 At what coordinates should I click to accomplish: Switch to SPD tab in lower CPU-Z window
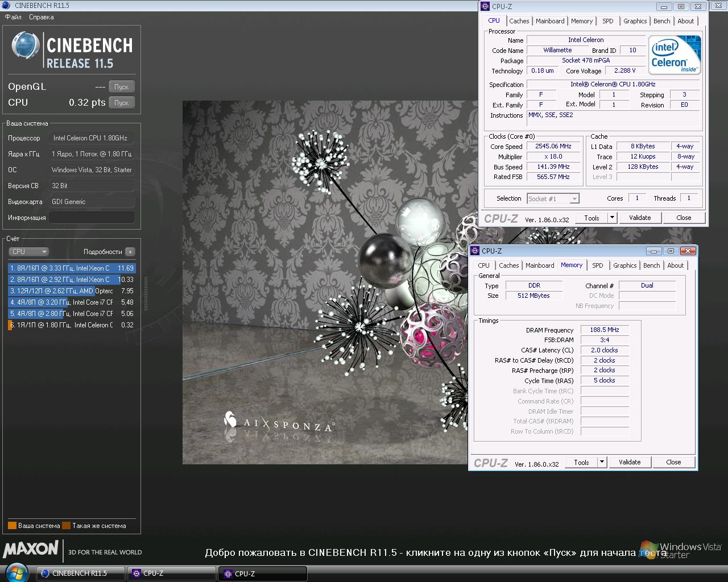598,265
